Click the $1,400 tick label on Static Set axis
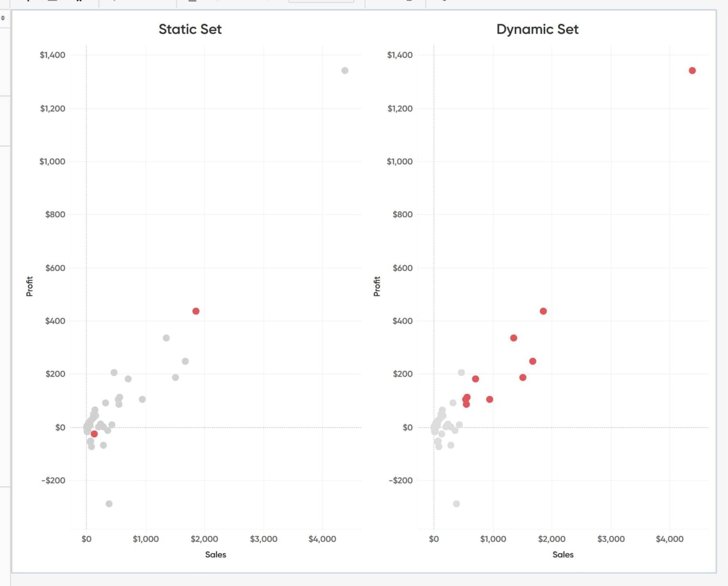 coord(54,55)
